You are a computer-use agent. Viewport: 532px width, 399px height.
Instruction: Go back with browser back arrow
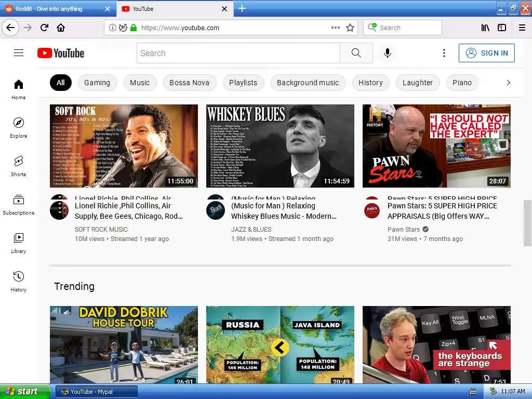[10, 28]
